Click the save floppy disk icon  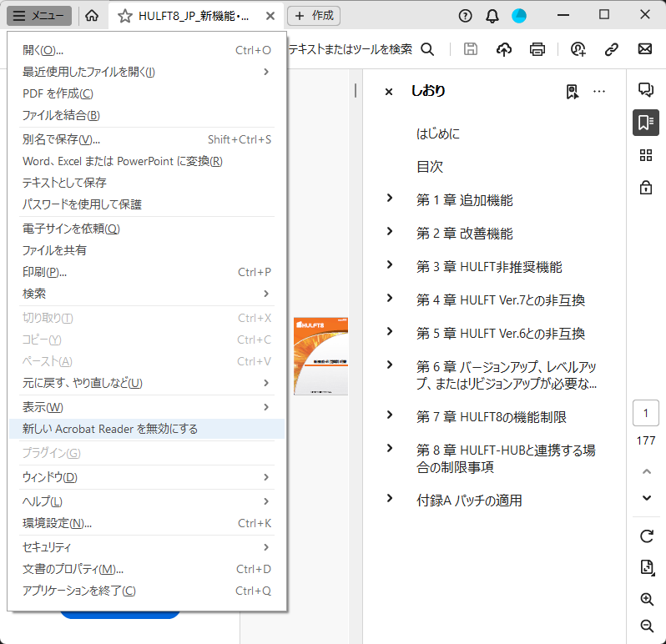[x=470, y=49]
